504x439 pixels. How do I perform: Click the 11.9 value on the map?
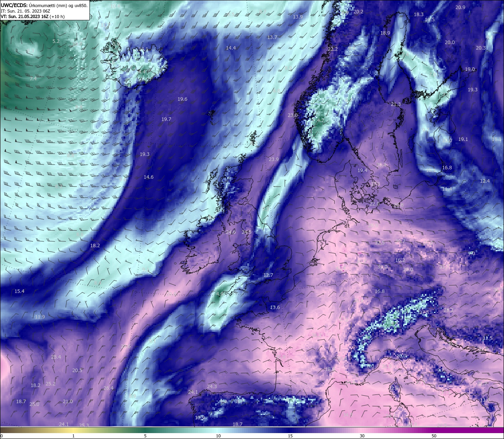click(x=40, y=317)
